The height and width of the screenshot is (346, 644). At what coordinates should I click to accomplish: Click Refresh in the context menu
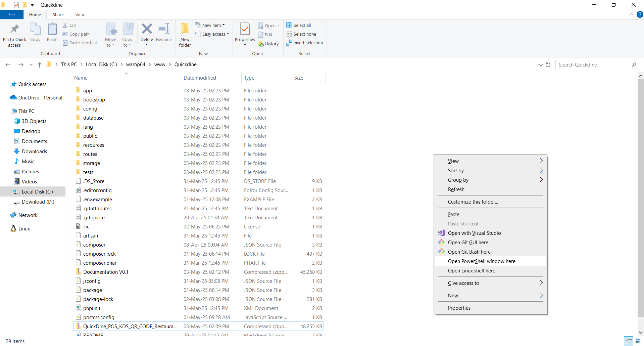coord(491,189)
